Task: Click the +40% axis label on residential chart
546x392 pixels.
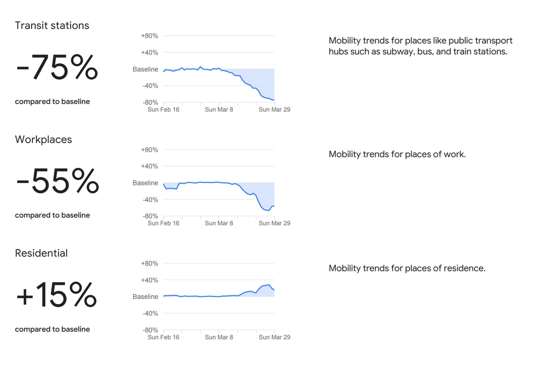Action: click(x=150, y=280)
